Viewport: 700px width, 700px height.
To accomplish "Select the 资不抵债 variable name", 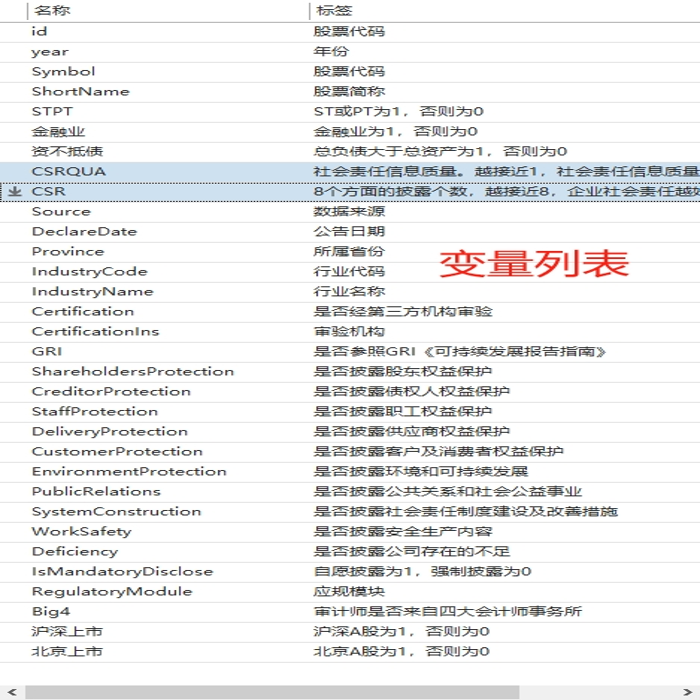I will 67,151.
